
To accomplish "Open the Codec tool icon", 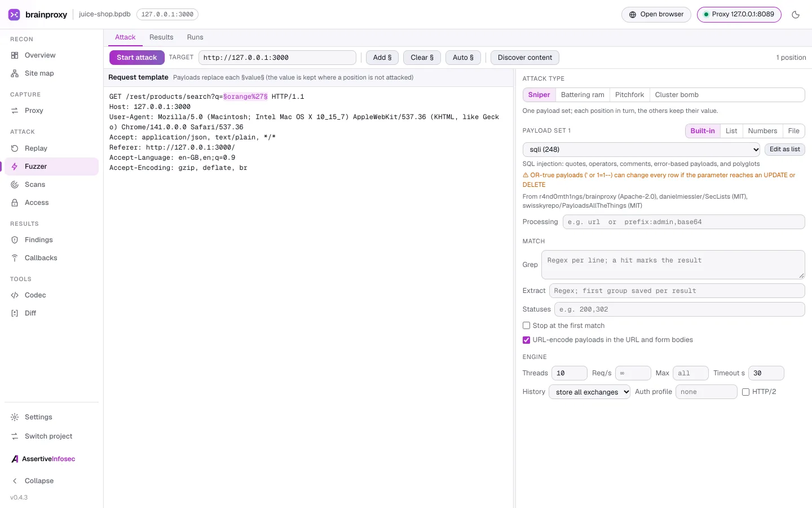I will click(15, 295).
